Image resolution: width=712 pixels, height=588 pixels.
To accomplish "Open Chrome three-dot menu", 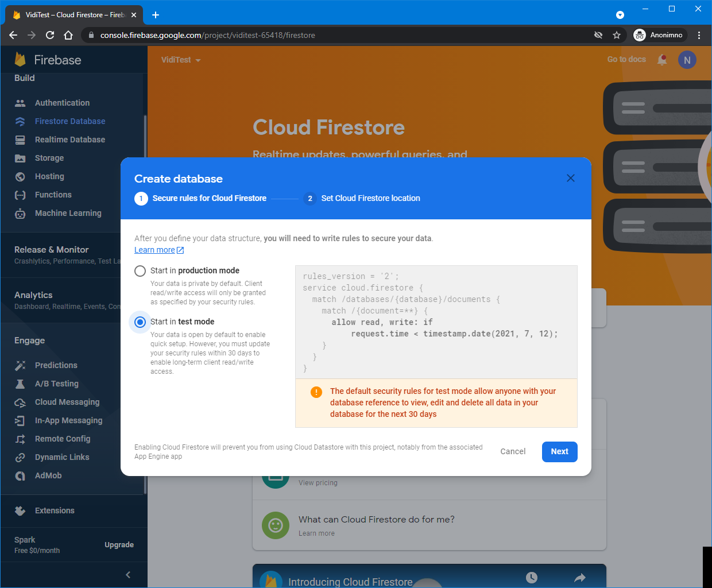I will 699,35.
